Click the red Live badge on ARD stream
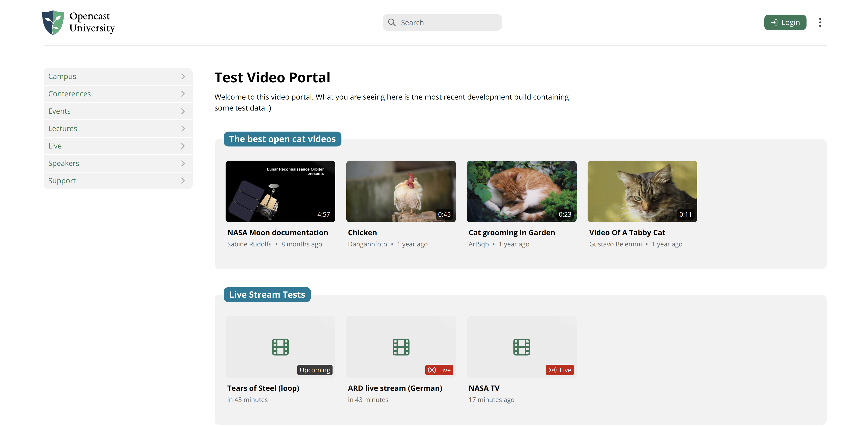The height and width of the screenshot is (426, 868). tap(439, 370)
